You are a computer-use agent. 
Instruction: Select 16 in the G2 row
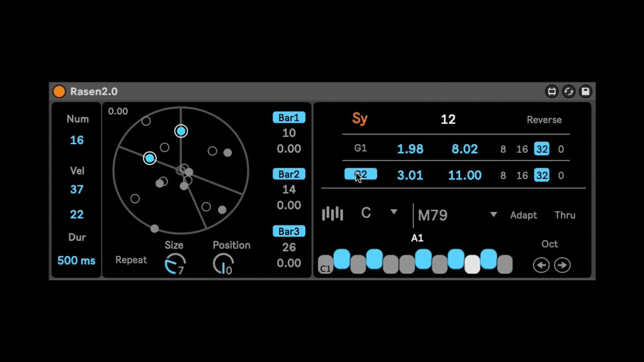point(522,175)
